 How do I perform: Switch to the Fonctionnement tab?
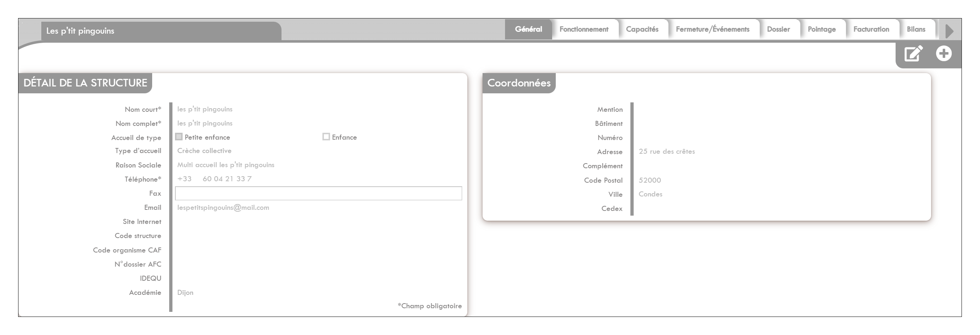click(584, 29)
